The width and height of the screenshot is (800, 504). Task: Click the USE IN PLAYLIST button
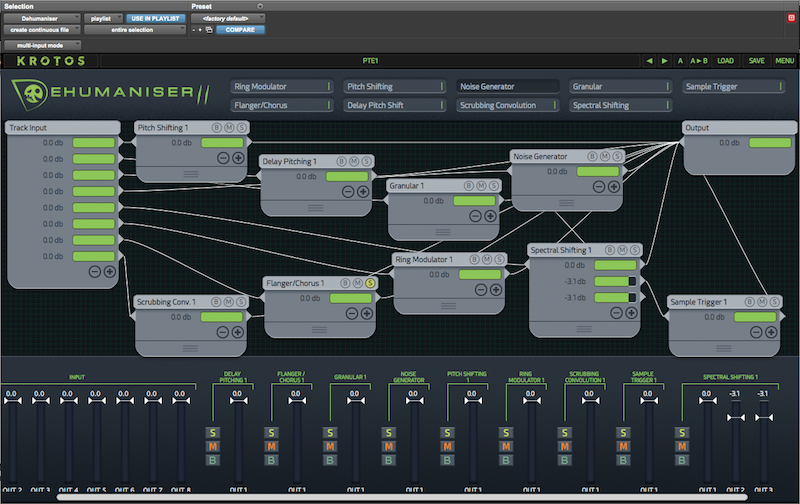tap(156, 18)
